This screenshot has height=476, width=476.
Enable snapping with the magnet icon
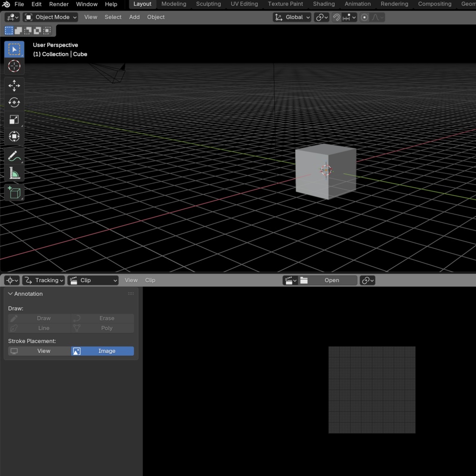tap(336, 17)
